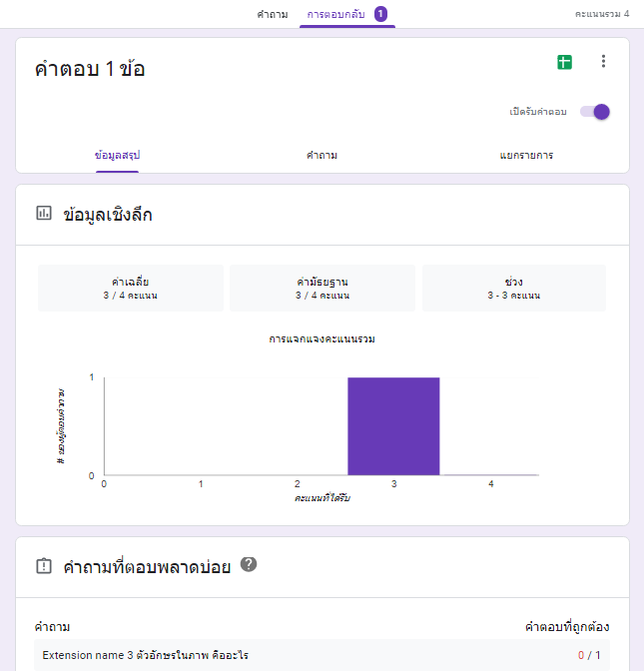The height and width of the screenshot is (671, 644).
Task: Click the ช่วง range score card
Action: [x=514, y=289]
